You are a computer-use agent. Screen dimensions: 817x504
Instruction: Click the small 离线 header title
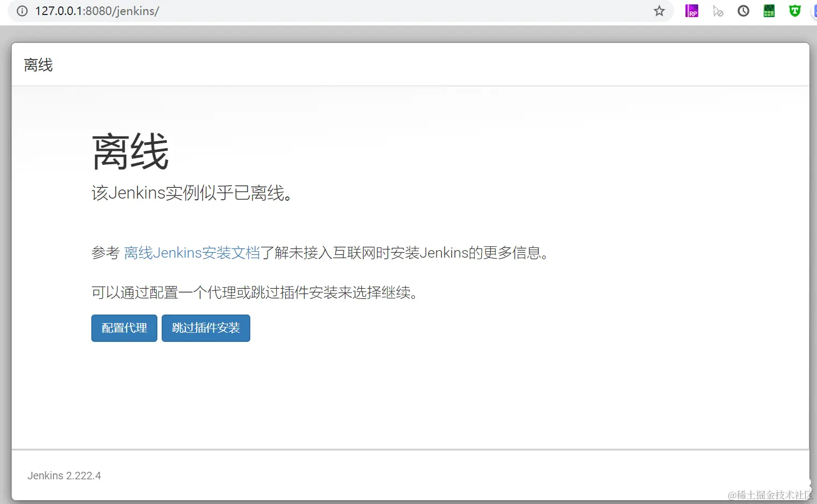click(x=38, y=65)
